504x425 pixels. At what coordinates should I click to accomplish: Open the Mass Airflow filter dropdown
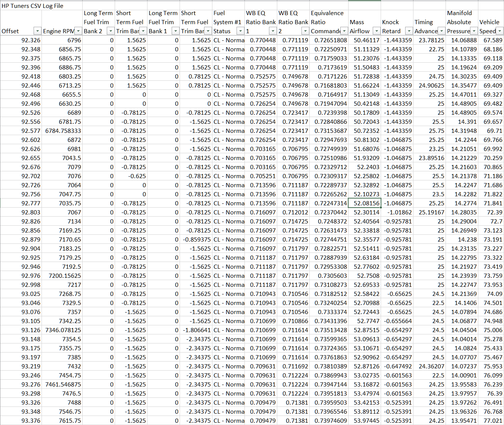click(x=376, y=31)
